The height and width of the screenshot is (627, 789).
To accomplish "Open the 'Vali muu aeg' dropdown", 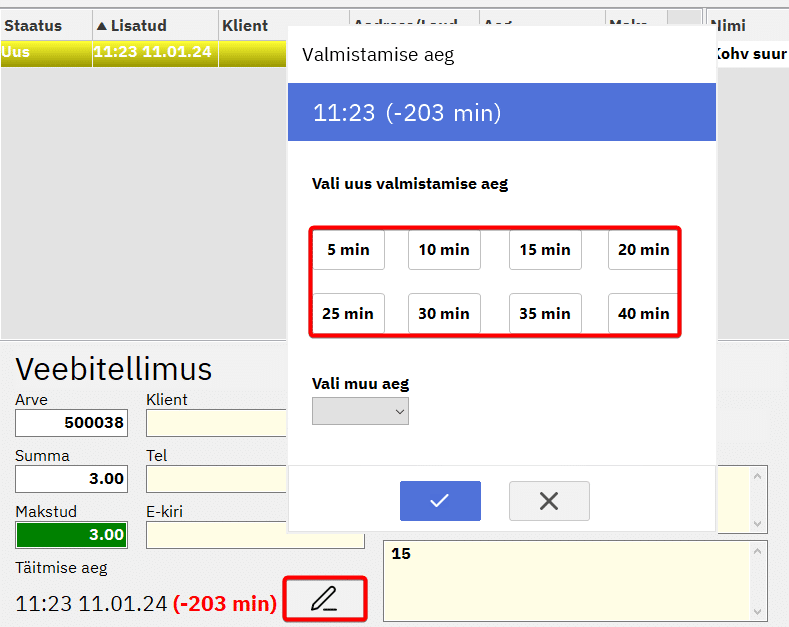I will tap(360, 411).
